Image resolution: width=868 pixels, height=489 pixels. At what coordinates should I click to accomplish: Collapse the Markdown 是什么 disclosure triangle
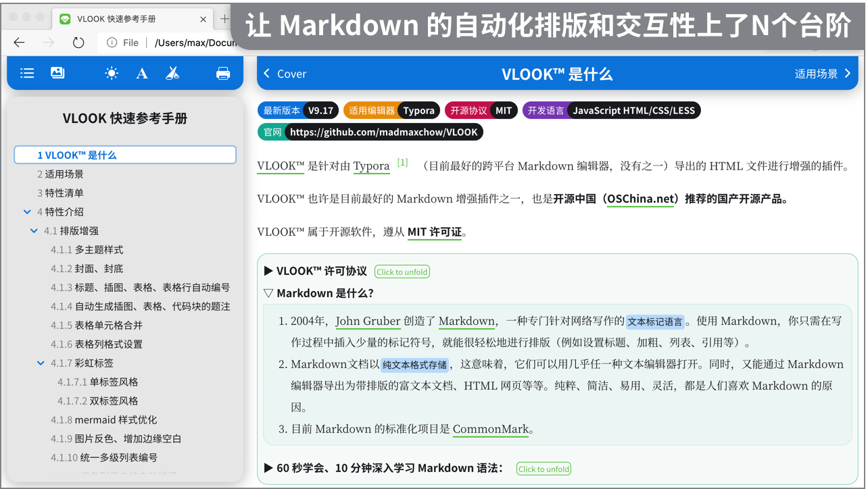pos(269,293)
